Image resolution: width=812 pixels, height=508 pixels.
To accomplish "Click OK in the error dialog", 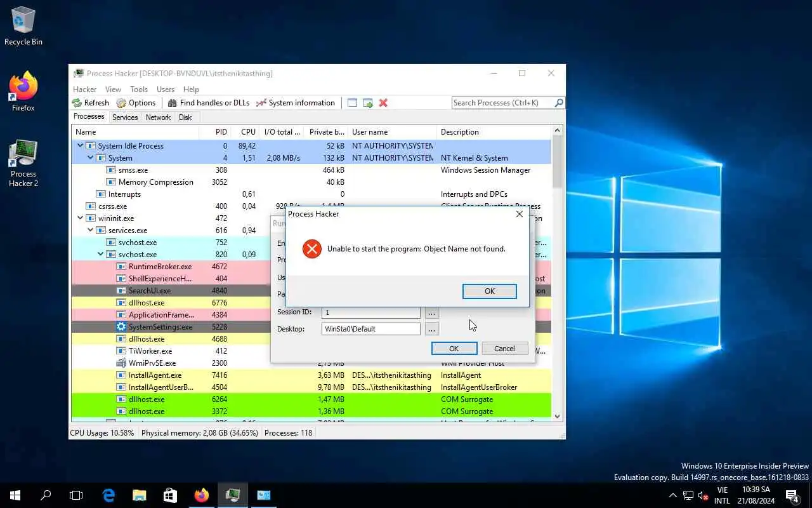I will (490, 291).
